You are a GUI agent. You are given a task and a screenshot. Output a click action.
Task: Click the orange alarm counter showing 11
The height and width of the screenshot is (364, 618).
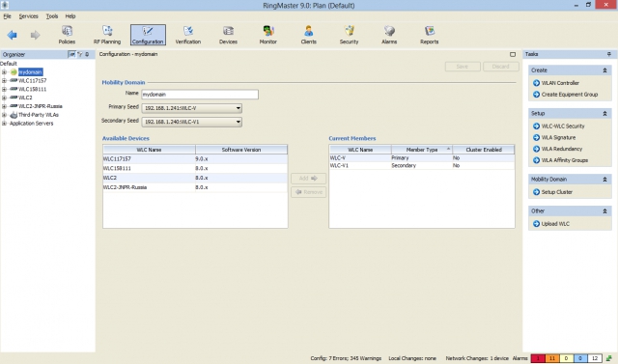coord(552,358)
